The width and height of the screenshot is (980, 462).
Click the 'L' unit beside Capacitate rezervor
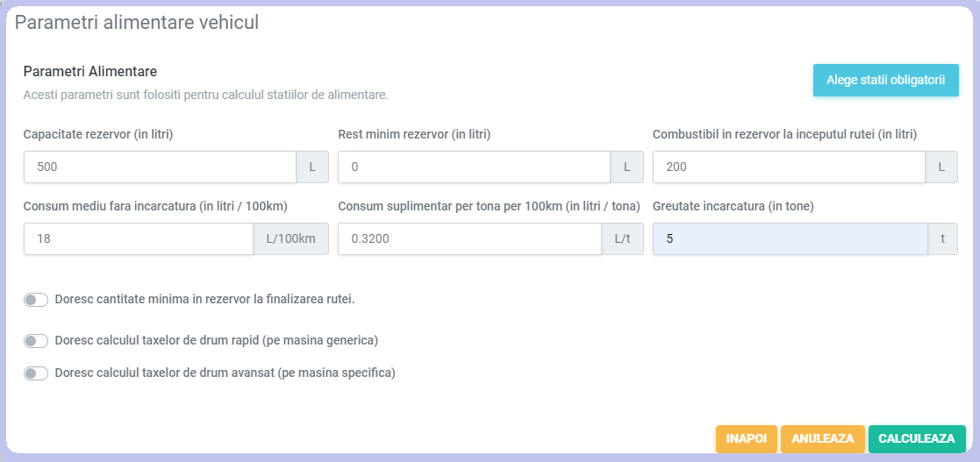312,167
